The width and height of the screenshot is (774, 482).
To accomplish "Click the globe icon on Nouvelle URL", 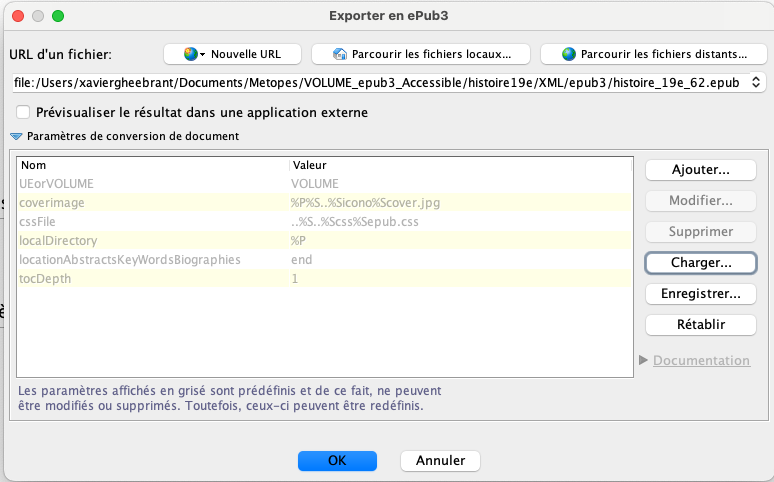I will tap(191, 54).
